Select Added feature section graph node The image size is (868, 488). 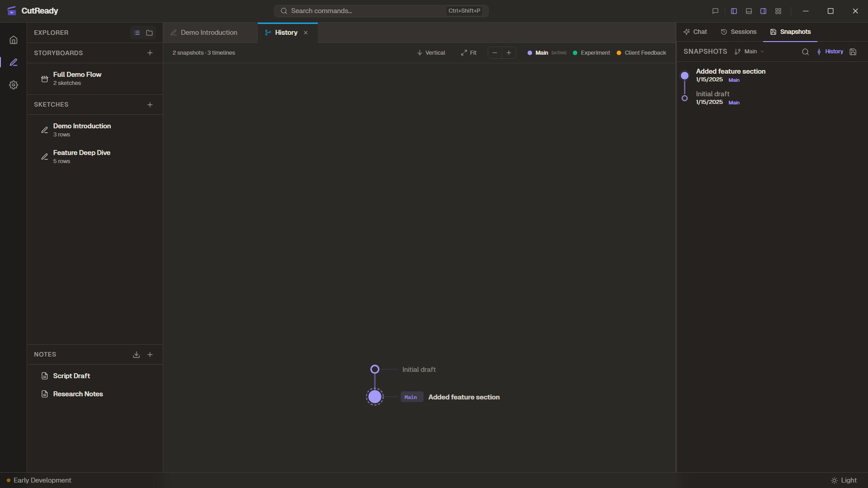click(375, 397)
